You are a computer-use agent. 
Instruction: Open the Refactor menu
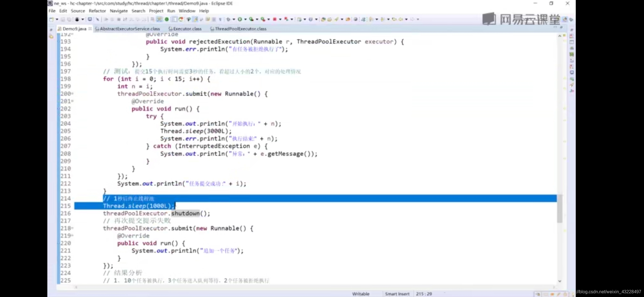click(97, 11)
